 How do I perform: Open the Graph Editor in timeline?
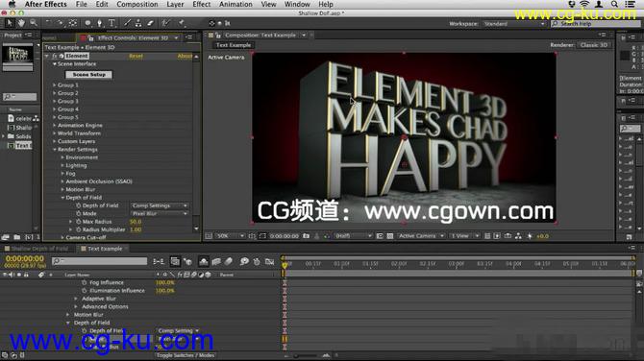coord(269,261)
